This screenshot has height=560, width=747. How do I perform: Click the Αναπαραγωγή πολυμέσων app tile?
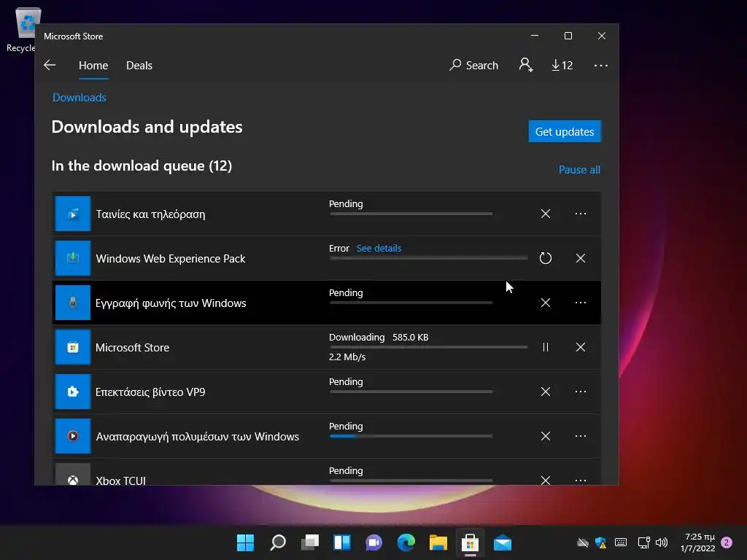coord(73,436)
